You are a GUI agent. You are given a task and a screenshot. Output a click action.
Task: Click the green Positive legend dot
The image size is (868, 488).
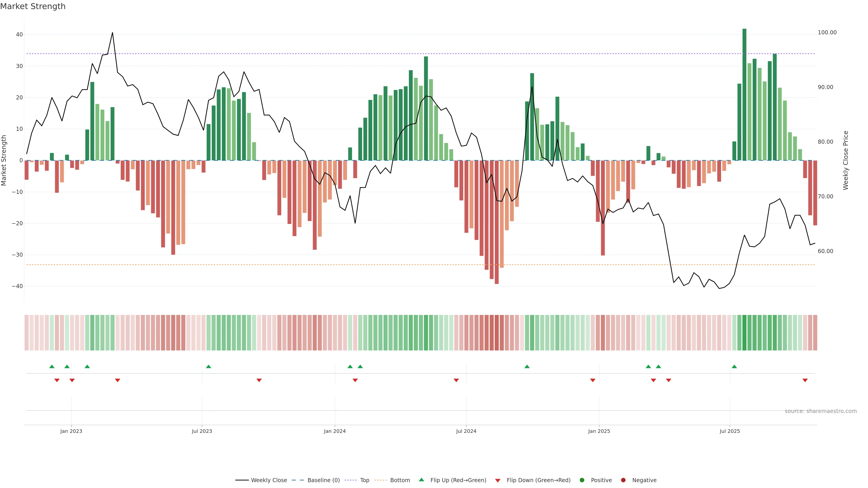click(x=582, y=480)
